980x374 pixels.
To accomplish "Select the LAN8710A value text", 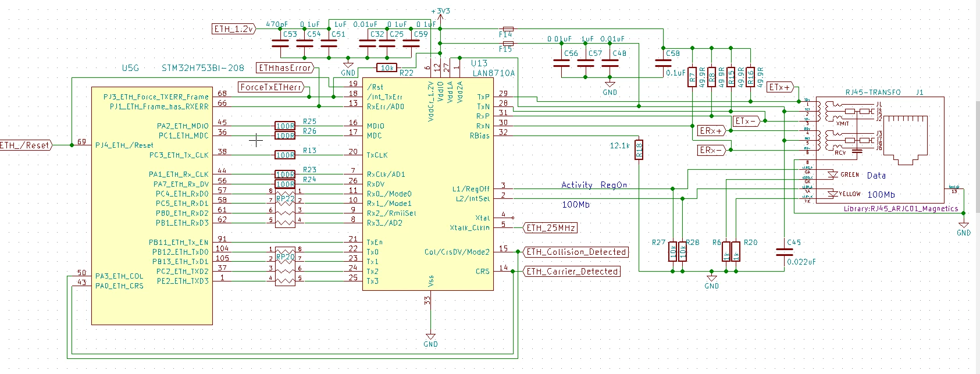I will coord(494,73).
